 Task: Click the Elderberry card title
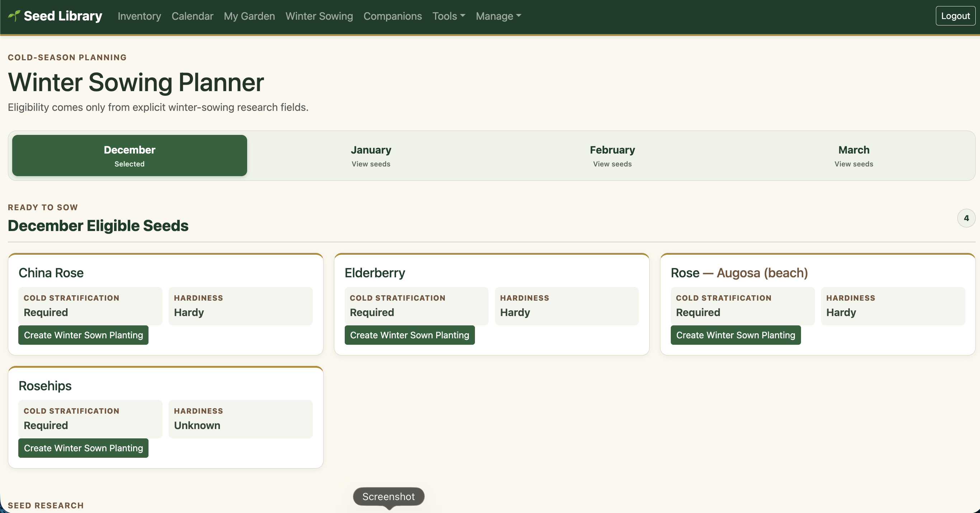click(375, 273)
